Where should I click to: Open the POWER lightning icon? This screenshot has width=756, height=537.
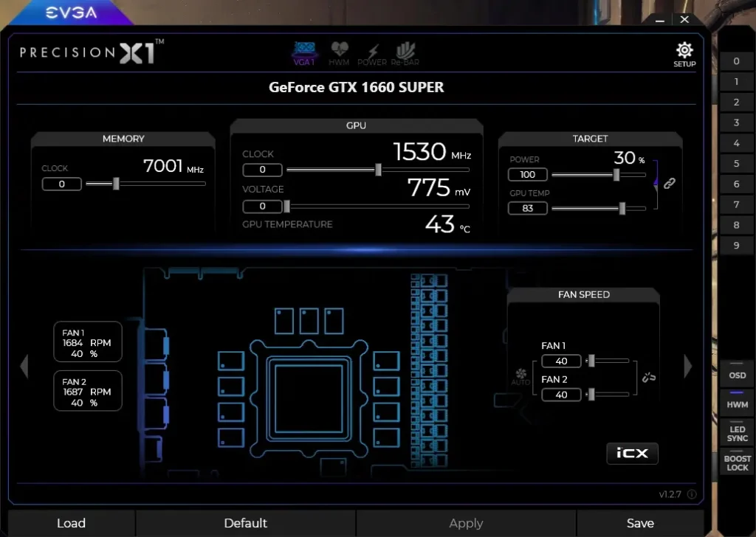(372, 53)
